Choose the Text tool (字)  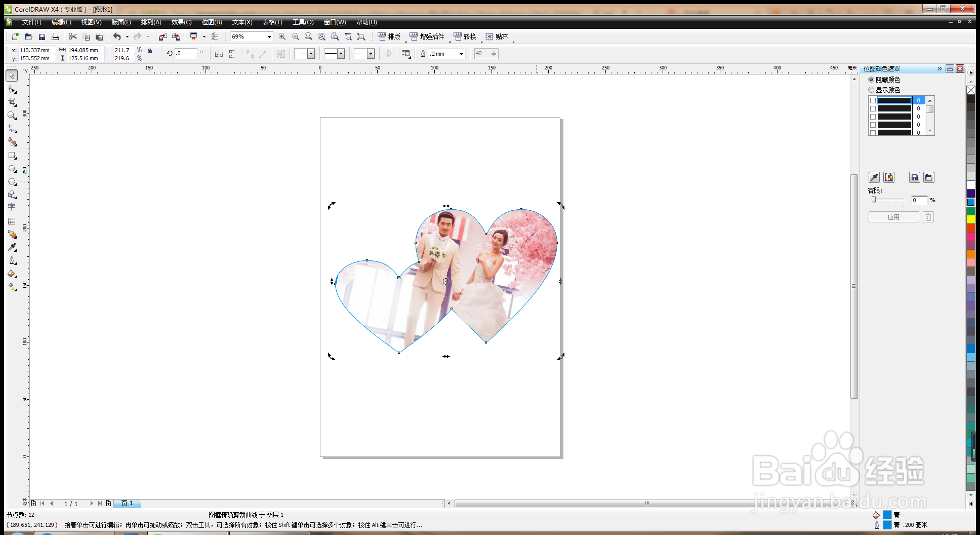[12, 207]
